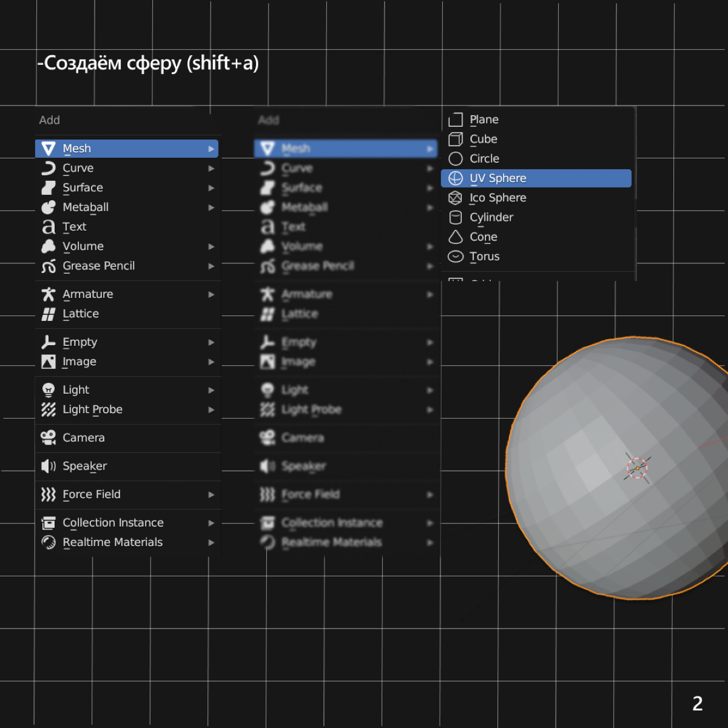Image resolution: width=728 pixels, height=728 pixels.
Task: Expand the sharp Force Field submenu arrow
Action: (x=211, y=495)
